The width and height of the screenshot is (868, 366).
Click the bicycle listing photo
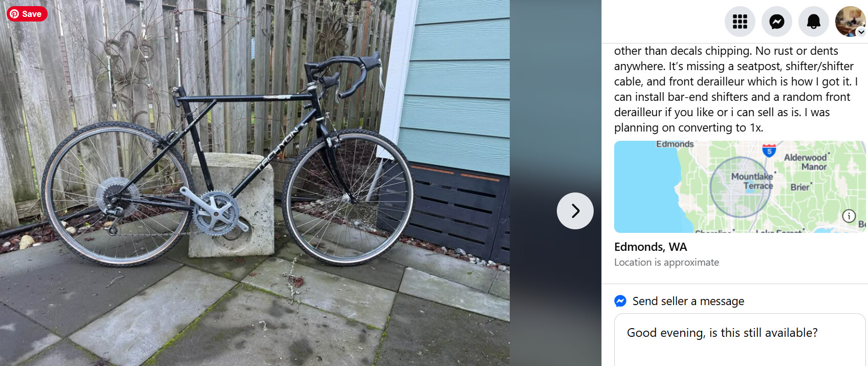tap(255, 183)
